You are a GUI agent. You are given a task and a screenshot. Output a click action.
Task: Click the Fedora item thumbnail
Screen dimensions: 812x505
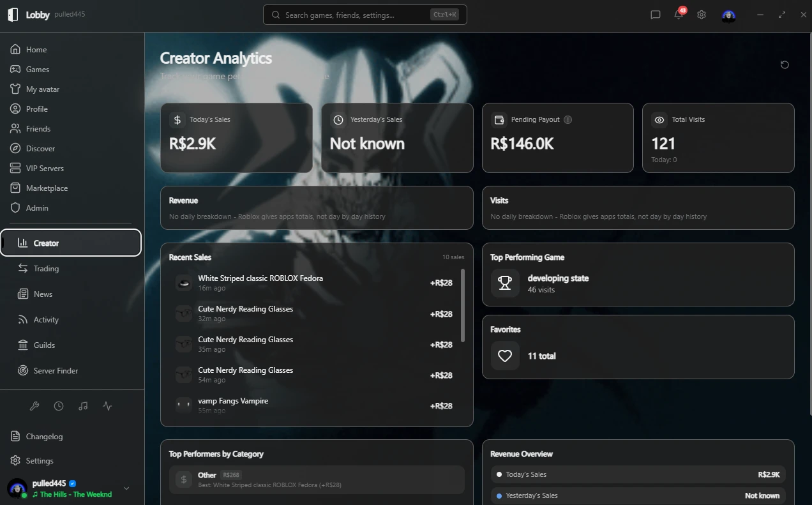click(x=184, y=283)
